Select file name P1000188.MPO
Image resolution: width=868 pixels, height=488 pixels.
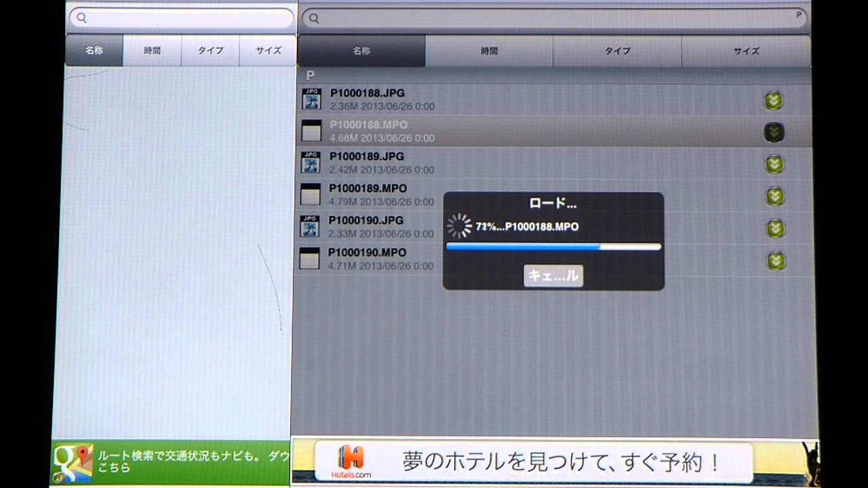(x=368, y=125)
